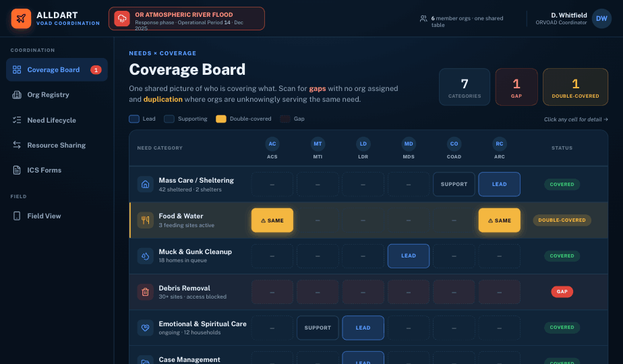This screenshot has width=623, height=364.
Task: Click the Coverage Board grid icon
Action: point(17,69)
